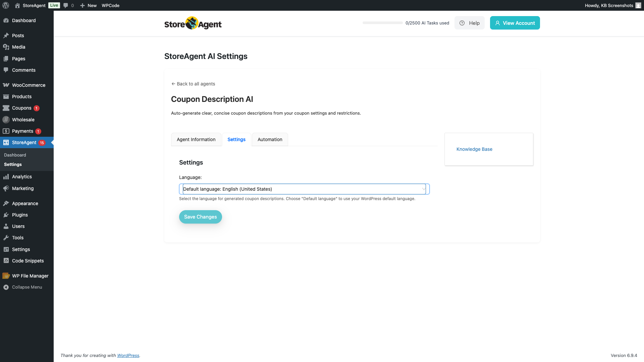Click the WordPress Settings sliders icon
The width and height of the screenshot is (644, 362).
point(6,249)
